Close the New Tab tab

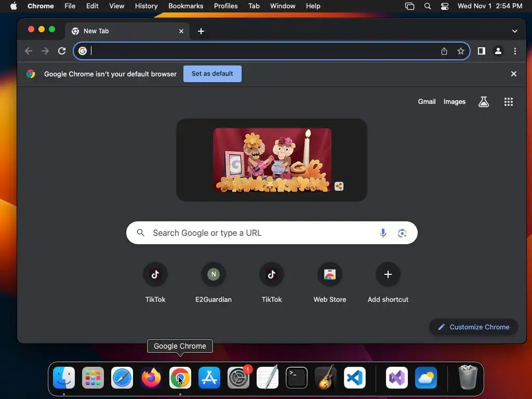click(181, 31)
